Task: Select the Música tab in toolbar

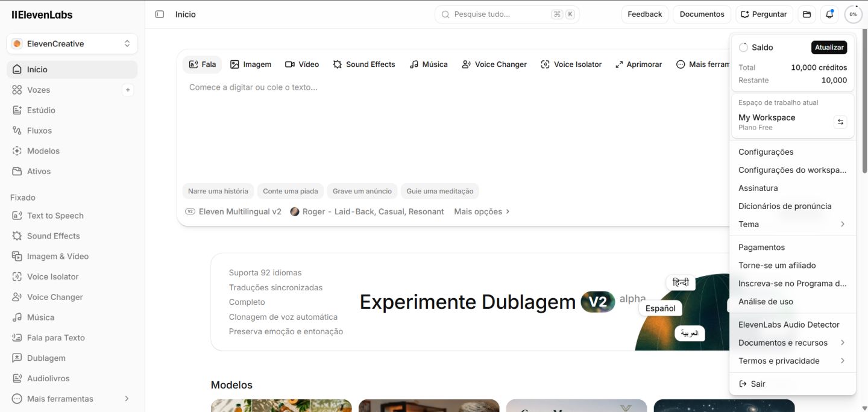Action: [429, 64]
